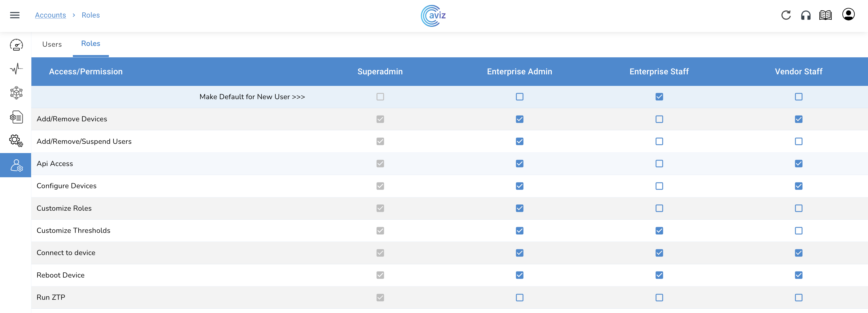Click the refresh icon in header
The height and width of the screenshot is (313, 868).
point(786,15)
